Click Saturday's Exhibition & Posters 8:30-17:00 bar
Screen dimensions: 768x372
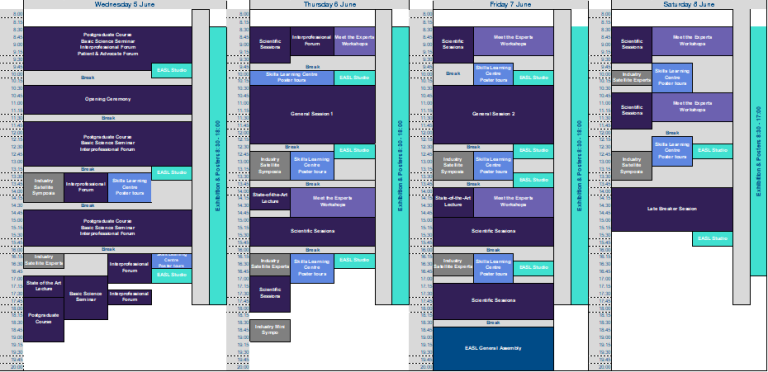pyautogui.click(x=759, y=151)
